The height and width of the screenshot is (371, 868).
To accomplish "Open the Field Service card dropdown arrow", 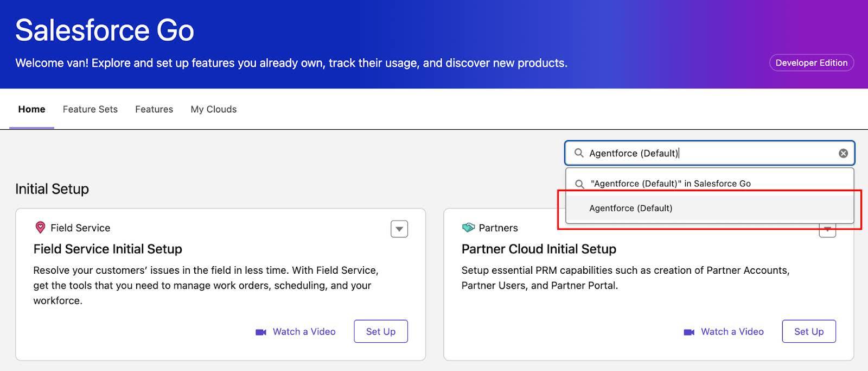I will point(399,229).
